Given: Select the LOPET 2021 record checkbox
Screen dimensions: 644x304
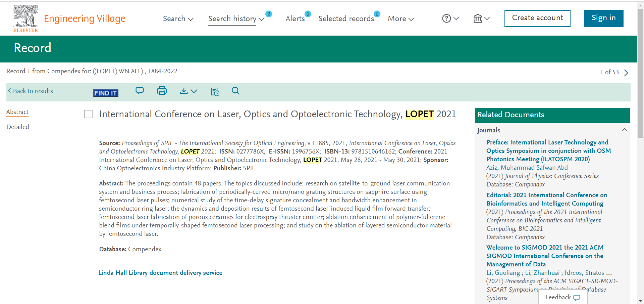Looking at the screenshot, I should 89,114.
